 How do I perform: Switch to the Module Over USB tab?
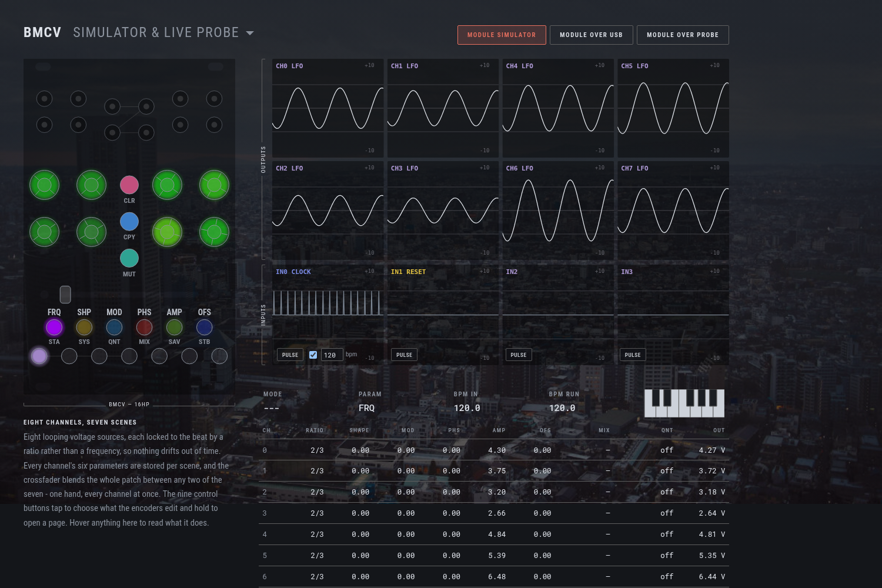[591, 35]
